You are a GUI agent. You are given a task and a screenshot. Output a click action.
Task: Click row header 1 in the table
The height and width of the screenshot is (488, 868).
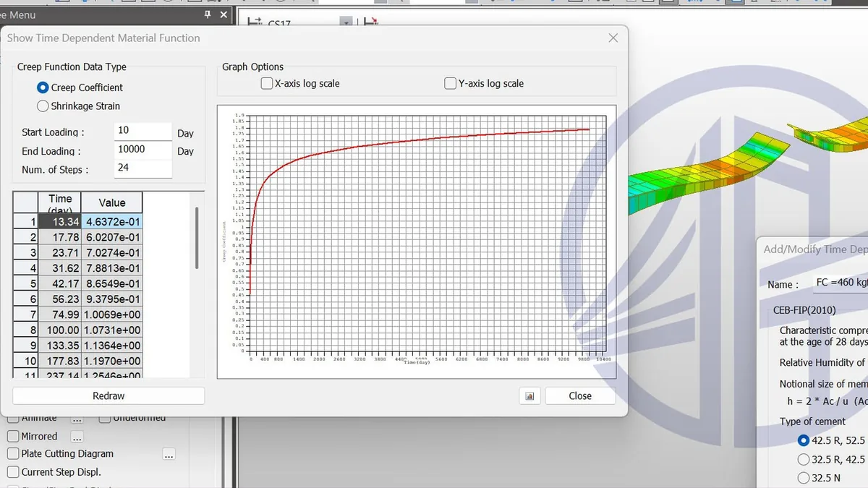coord(26,222)
